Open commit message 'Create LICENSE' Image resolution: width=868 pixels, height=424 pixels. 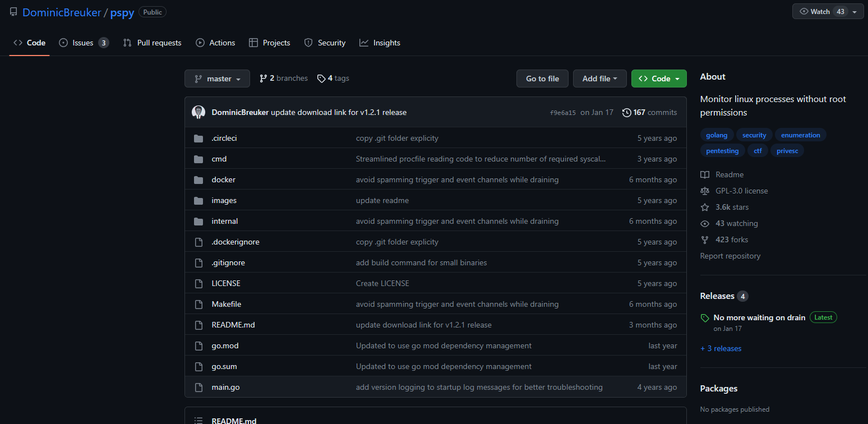[382, 283]
